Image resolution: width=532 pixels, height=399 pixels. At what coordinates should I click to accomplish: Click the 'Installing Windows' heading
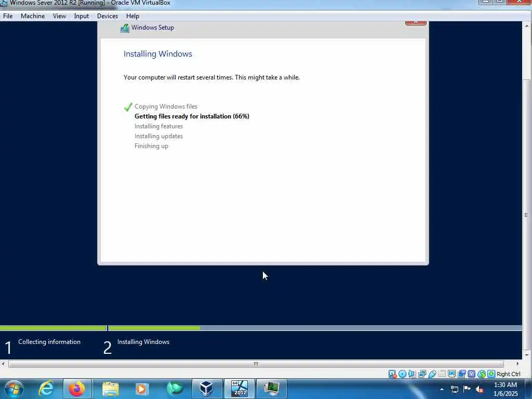(x=158, y=54)
